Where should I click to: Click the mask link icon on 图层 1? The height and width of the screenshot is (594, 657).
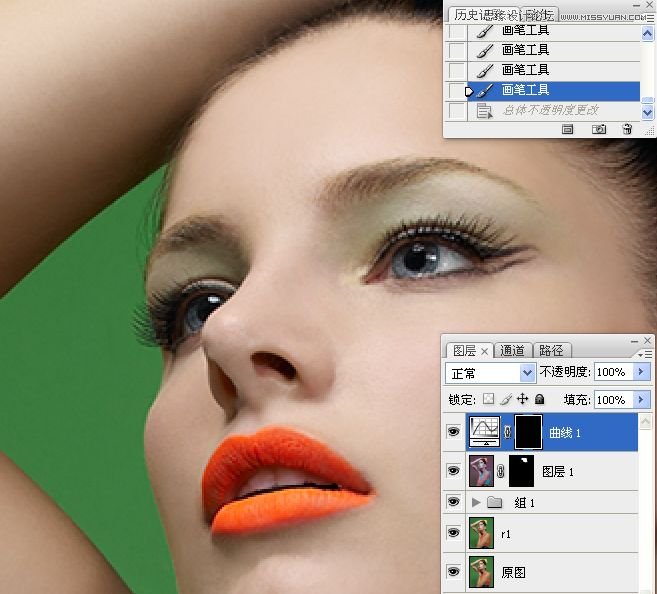(500, 471)
